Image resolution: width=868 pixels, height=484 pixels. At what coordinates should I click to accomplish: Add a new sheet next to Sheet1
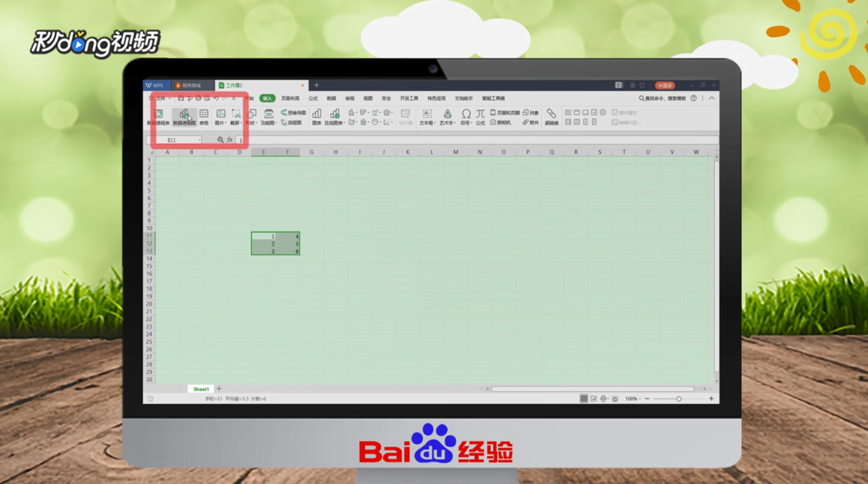(219, 389)
